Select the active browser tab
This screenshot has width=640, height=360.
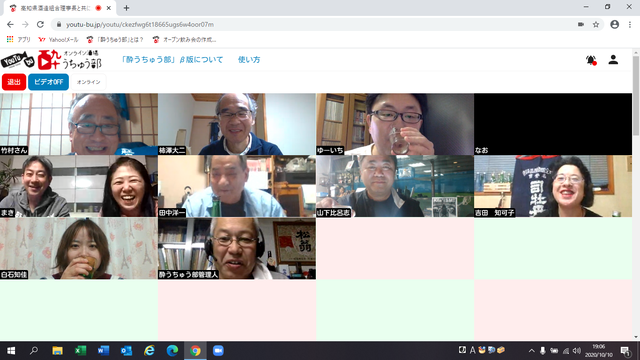[58, 8]
